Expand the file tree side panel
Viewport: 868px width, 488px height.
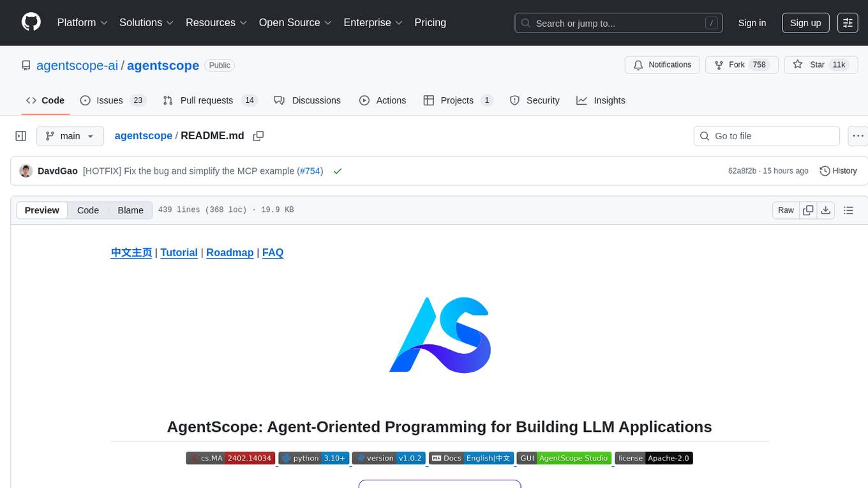click(21, 136)
